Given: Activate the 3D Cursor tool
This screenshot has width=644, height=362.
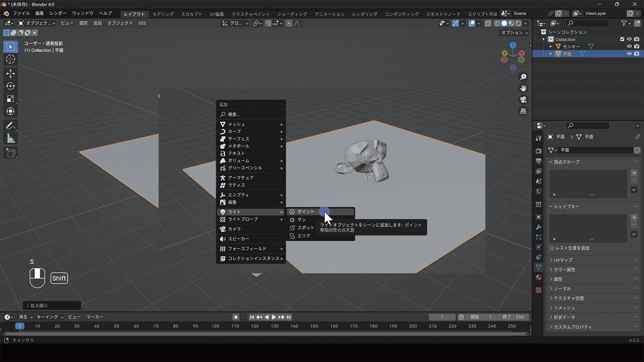Looking at the screenshot, I should click(10, 59).
